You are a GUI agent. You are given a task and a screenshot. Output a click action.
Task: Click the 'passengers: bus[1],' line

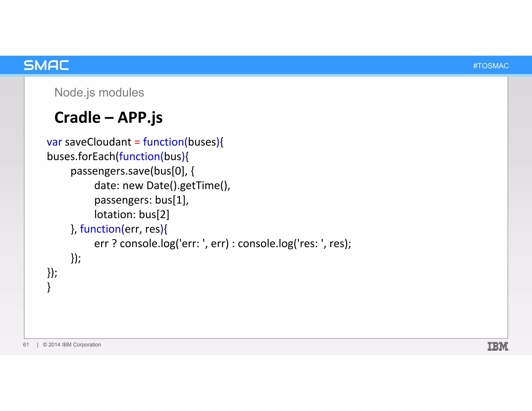click(x=141, y=200)
